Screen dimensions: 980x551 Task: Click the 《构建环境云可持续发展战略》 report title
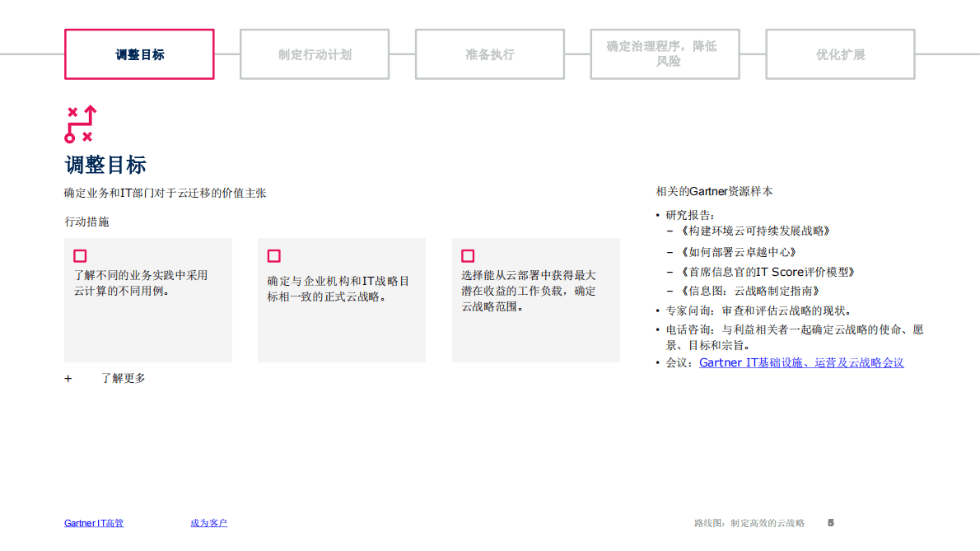click(x=754, y=231)
